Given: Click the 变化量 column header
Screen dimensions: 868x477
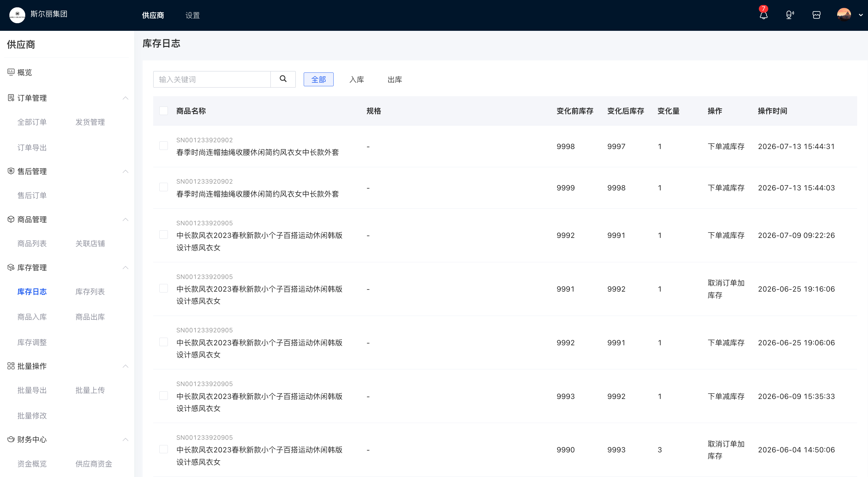Looking at the screenshot, I should pos(668,111).
